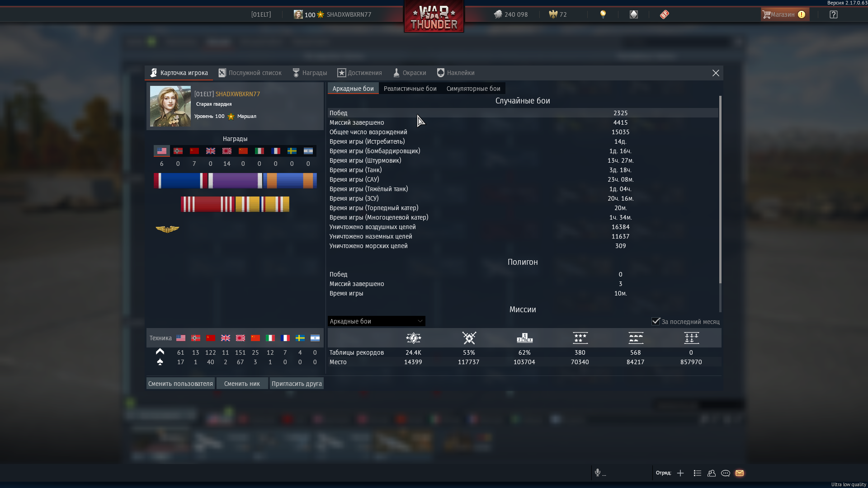
Task: Open the chat bubble icon
Action: pos(726,473)
